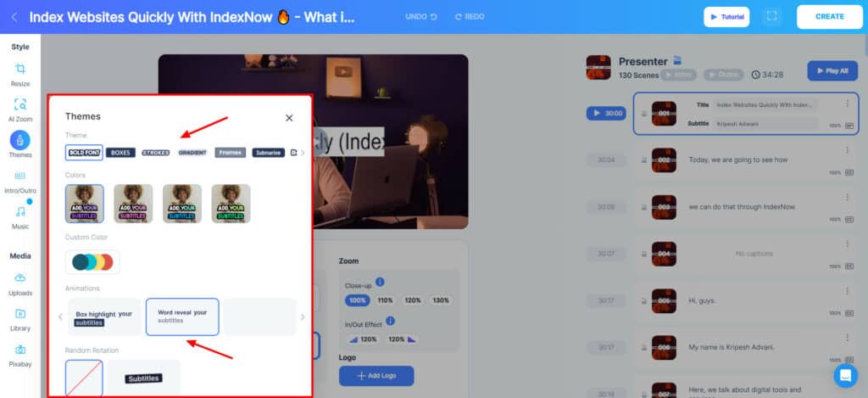The width and height of the screenshot is (868, 398).
Task: Close the Themes panel
Action: point(289,118)
